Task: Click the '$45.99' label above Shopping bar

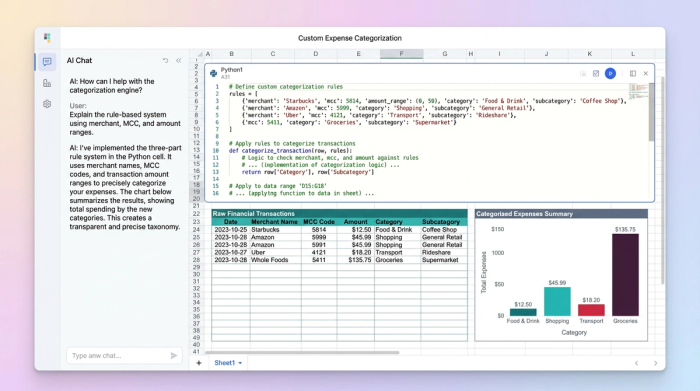Action: click(557, 283)
